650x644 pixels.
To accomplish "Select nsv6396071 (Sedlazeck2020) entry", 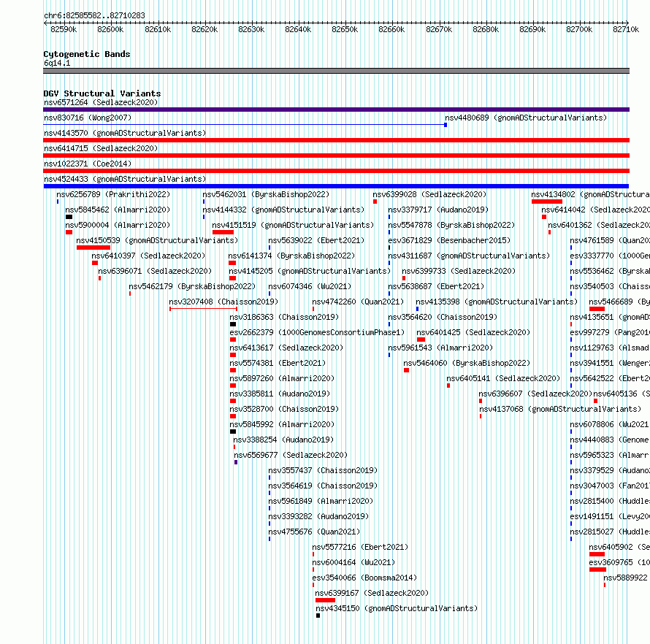I will click(x=155, y=271).
